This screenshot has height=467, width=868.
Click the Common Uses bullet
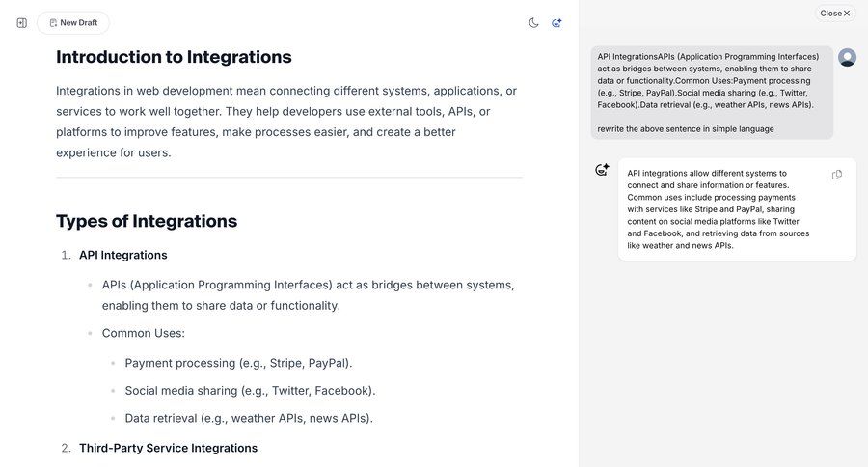[144, 333]
